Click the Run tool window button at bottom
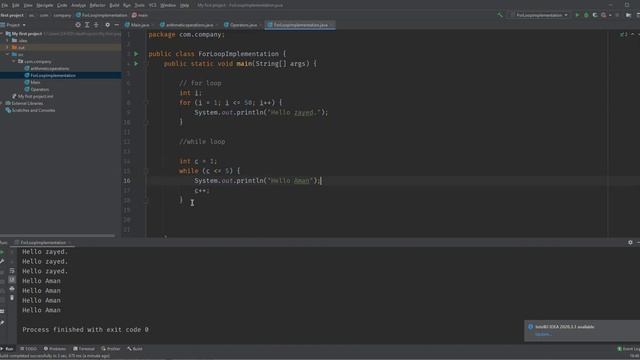The width and height of the screenshot is (640, 360). [7, 349]
